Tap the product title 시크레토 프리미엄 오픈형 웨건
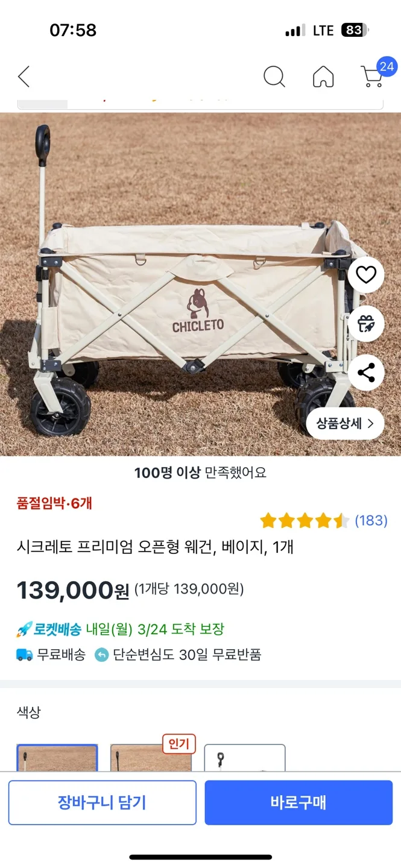Screen dimensions: 401x868 coord(155,548)
